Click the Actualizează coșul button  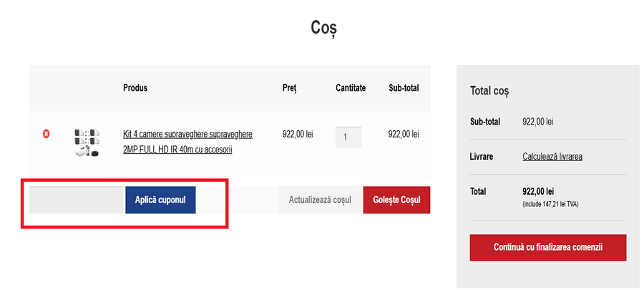pos(320,200)
